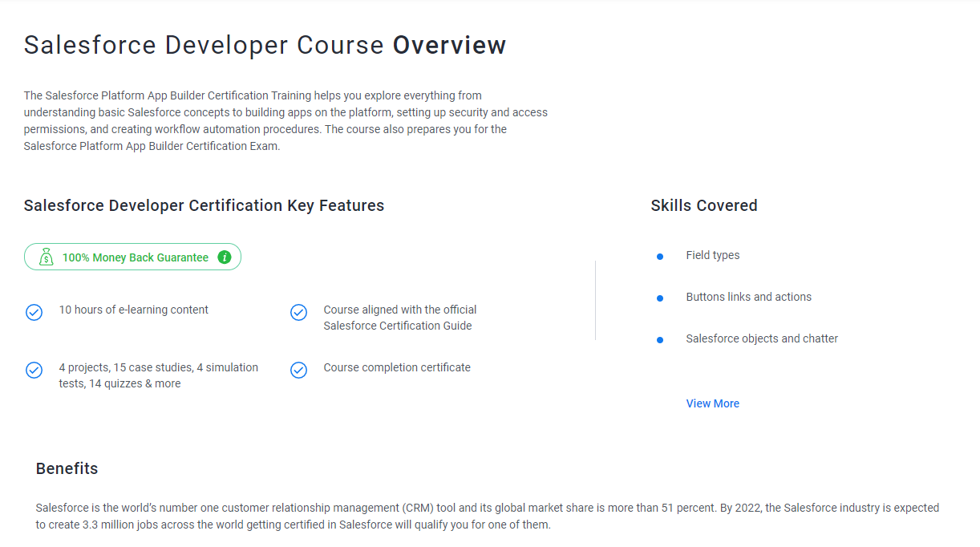Click the text 10 hours of e-learning content
The width and height of the screenshot is (980, 547).
pyautogui.click(x=133, y=310)
